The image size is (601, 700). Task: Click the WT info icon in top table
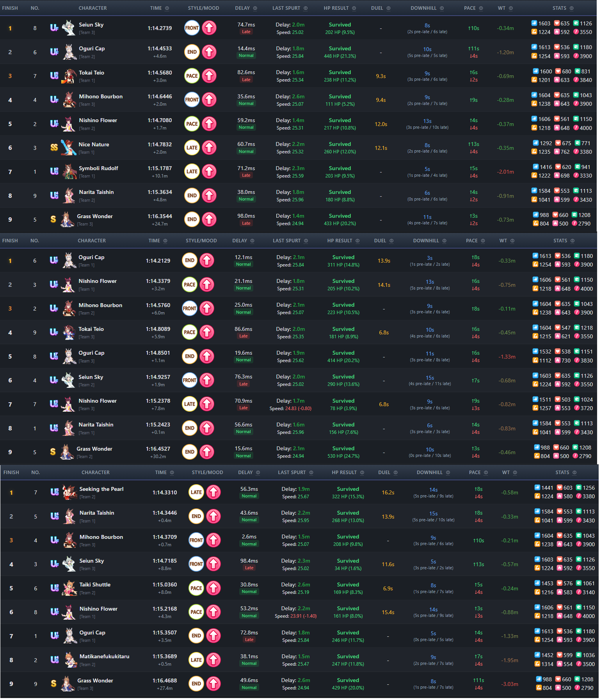pyautogui.click(x=511, y=8)
